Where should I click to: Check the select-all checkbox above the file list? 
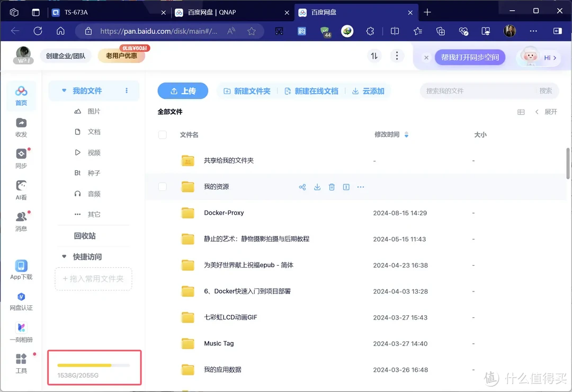(x=163, y=134)
